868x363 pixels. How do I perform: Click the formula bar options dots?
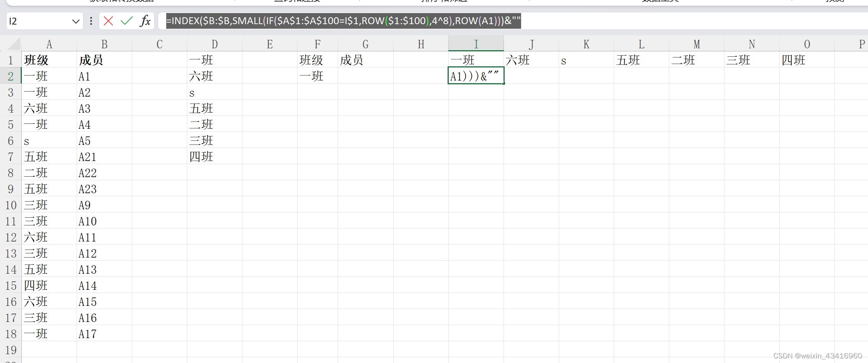point(91,21)
